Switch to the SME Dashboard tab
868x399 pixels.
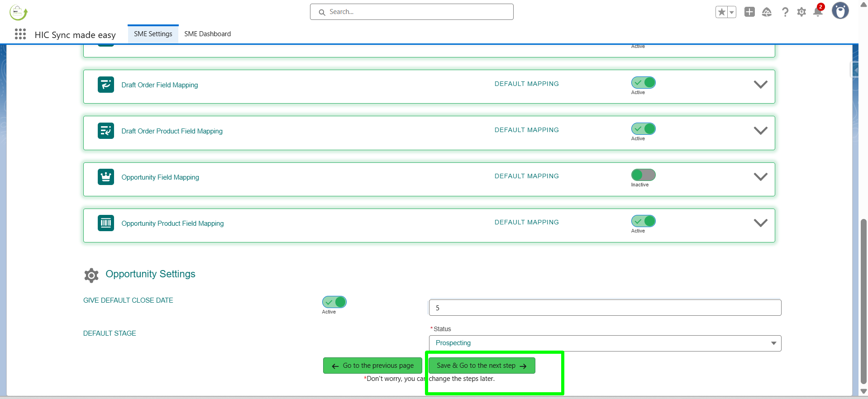[207, 34]
